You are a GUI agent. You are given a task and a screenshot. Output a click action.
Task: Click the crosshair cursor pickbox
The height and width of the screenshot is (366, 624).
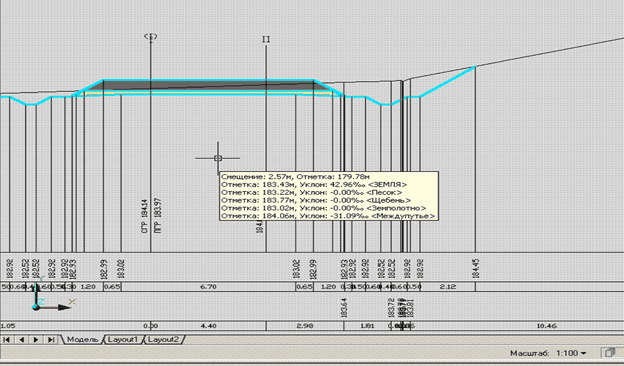coord(218,158)
